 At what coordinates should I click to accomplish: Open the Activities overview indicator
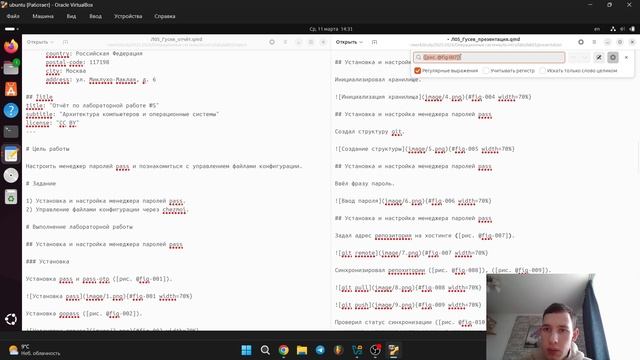(x=11, y=29)
